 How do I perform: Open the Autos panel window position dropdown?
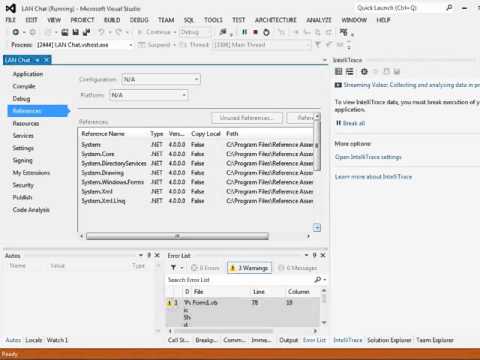point(141,255)
